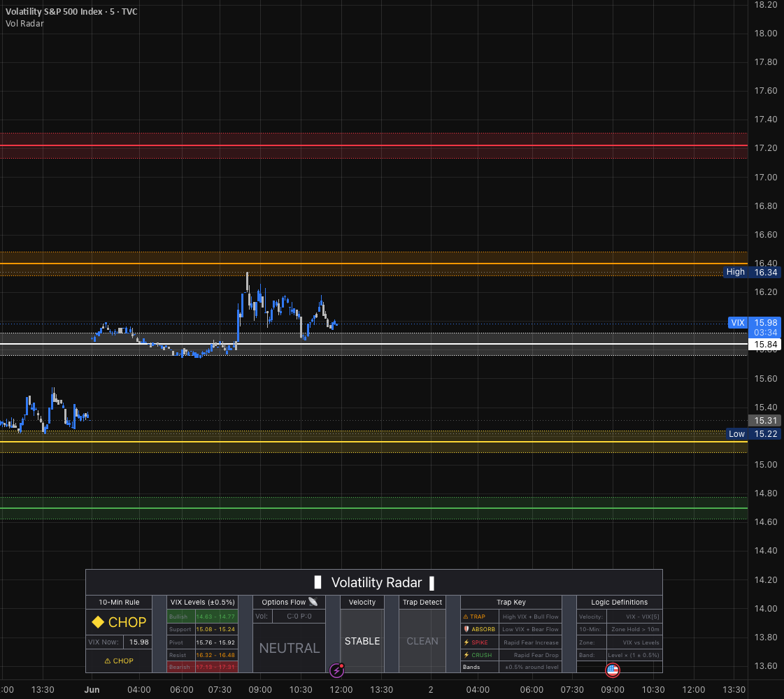The image size is (784, 699).
Task: Select the orange resistance horizontal line near 16.40
Action: [x=373, y=264]
